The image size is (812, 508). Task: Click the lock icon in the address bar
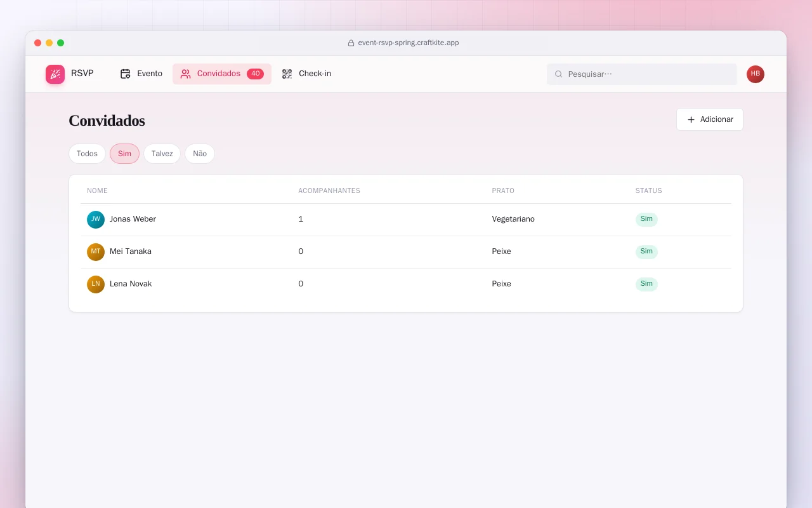[351, 43]
